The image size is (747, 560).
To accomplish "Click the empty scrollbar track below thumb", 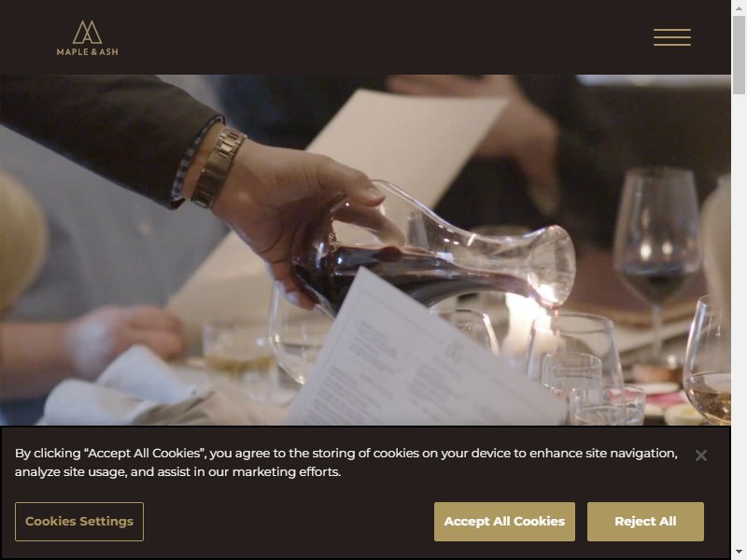I will pyautogui.click(x=739, y=319).
